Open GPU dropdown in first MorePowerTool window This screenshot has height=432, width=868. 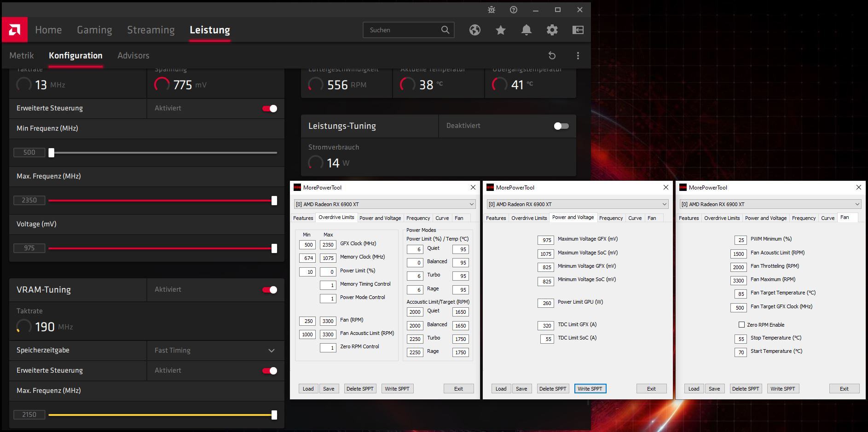coord(385,204)
